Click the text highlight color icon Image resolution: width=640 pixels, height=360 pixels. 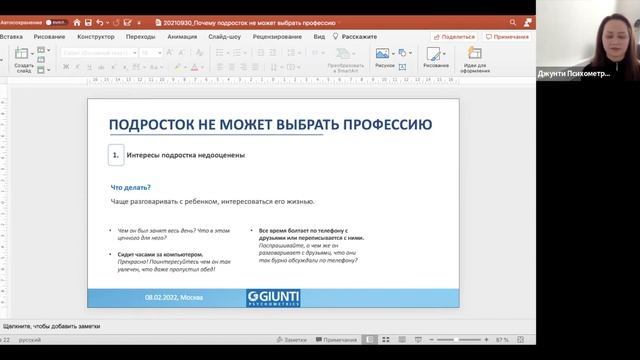pos(178,67)
